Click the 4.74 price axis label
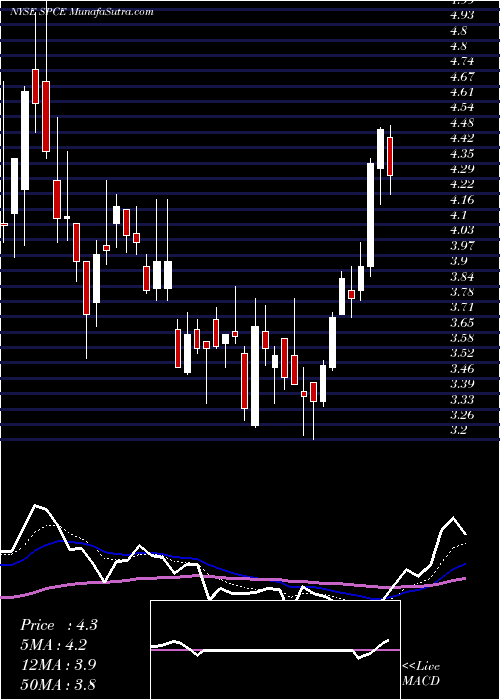The image size is (500, 700). click(x=462, y=62)
